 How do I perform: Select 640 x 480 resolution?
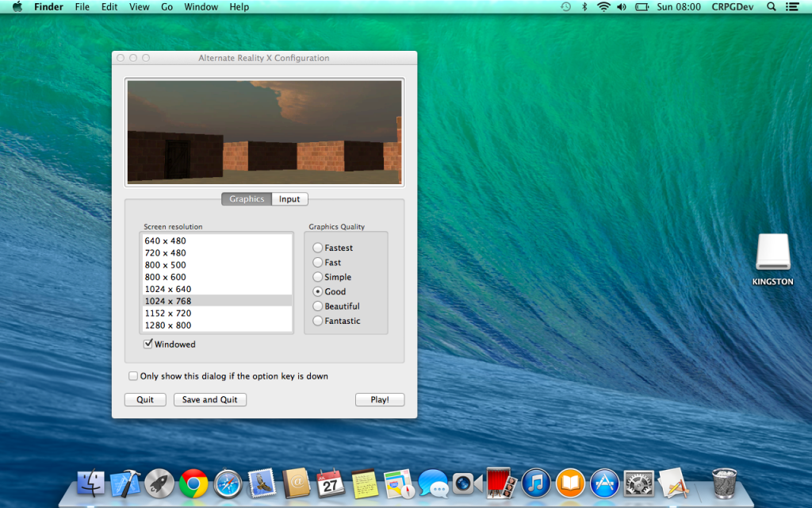click(217, 241)
